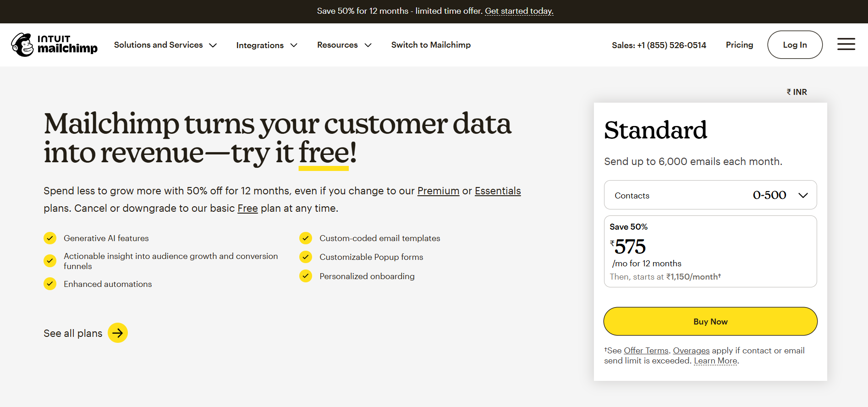Click '/mo for 12 months' text
The height and width of the screenshot is (407, 868).
pyautogui.click(x=647, y=264)
